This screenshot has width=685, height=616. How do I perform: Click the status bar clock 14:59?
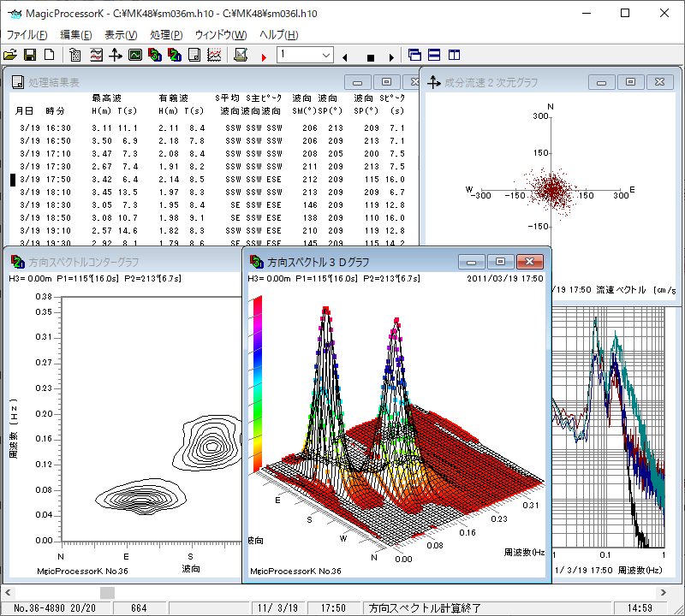coord(640,608)
